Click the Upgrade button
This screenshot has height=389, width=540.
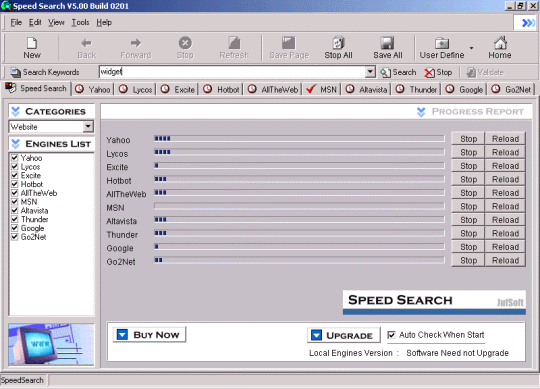(344, 335)
